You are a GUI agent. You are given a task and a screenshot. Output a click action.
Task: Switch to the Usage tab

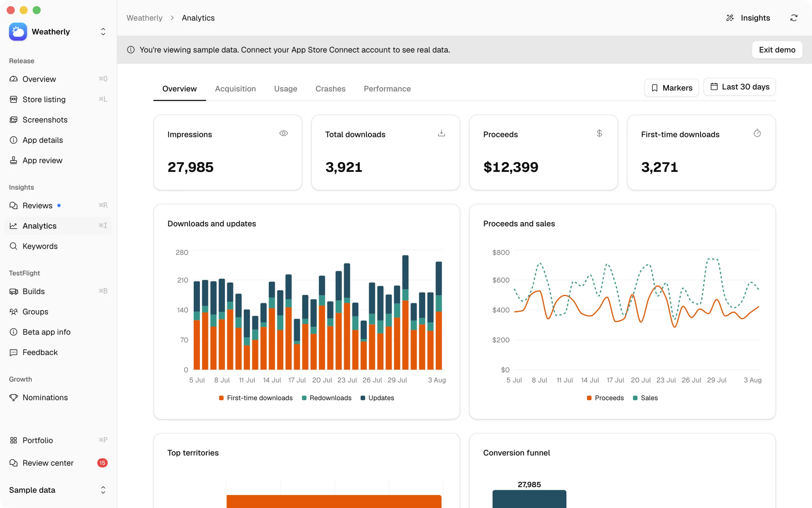[286, 89]
